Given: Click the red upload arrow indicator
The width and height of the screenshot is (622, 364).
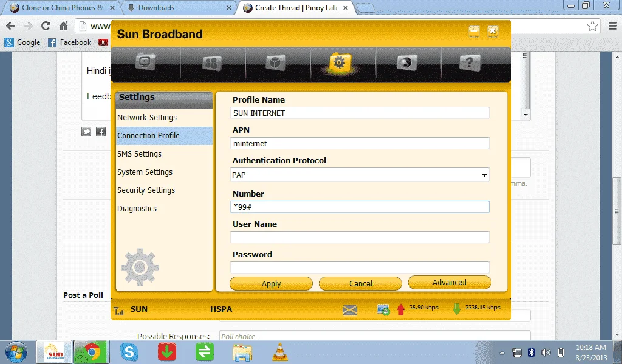Looking at the screenshot, I should pos(401,309).
